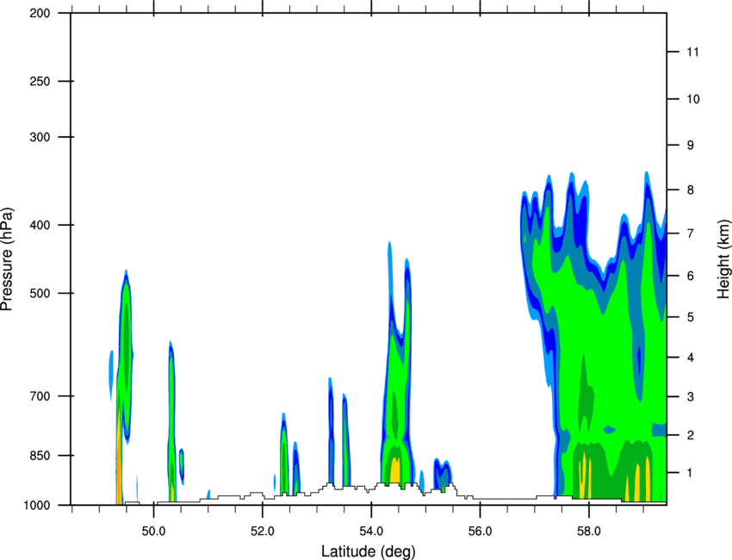732x560 pixels.
Task: Select the 250 pressure tick label
Action: 40,81
